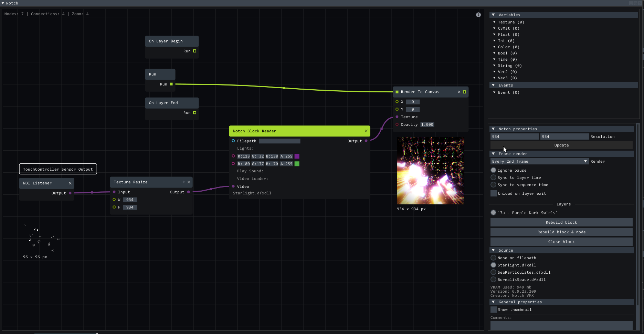The image size is (644, 334).
Task: Click the On Layer Begin Run output pin
Action: 194,51
